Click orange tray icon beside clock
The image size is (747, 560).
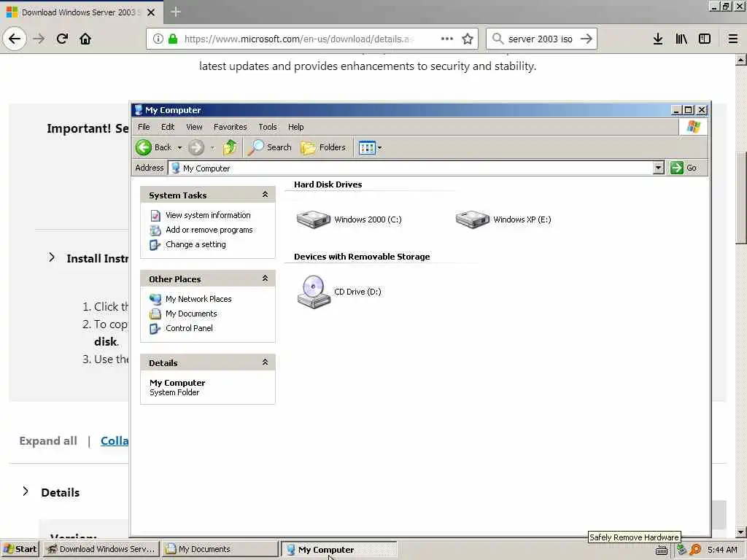click(x=695, y=550)
